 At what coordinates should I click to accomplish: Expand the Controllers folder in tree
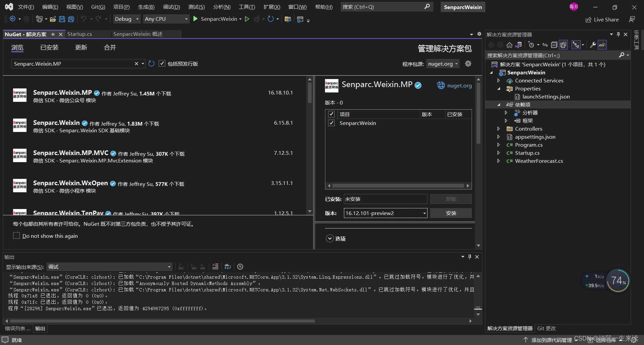(x=498, y=129)
